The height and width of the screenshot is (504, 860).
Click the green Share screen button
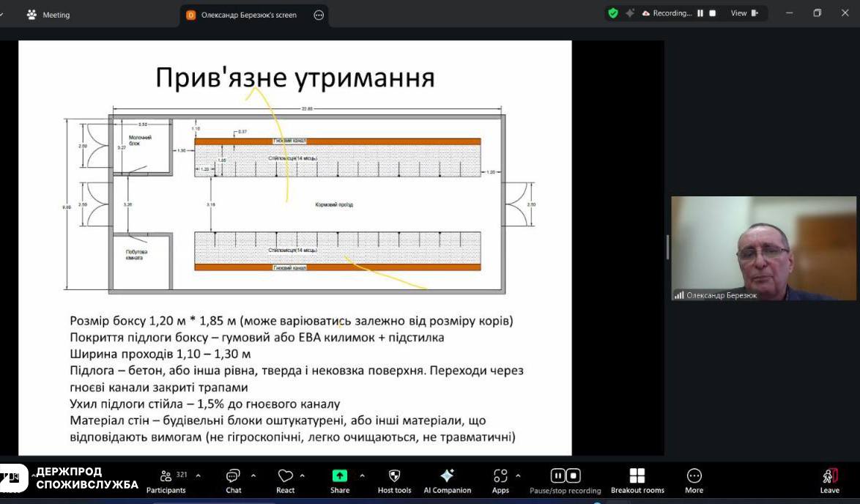(340, 480)
